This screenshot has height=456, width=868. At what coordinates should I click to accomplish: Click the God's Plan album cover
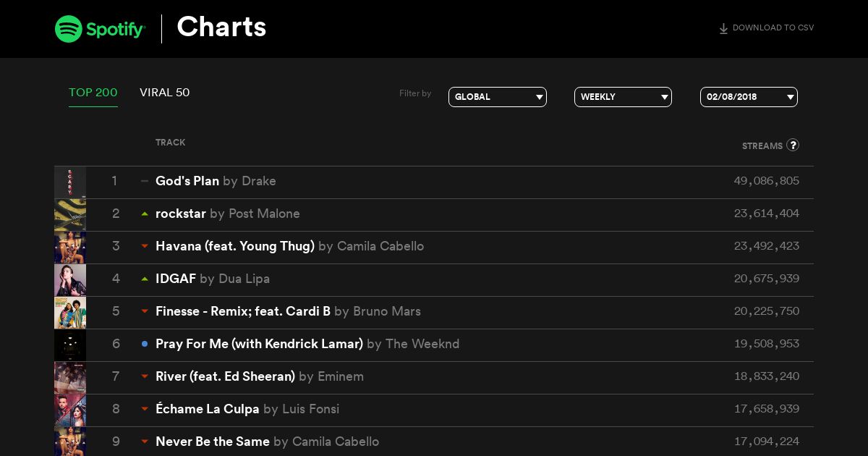pyautogui.click(x=70, y=182)
